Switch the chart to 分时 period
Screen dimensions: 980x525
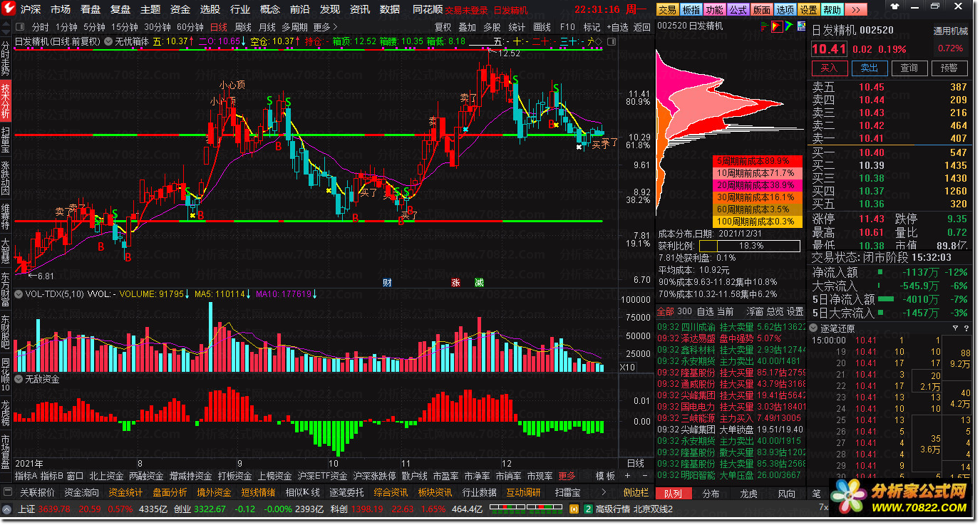click(41, 27)
